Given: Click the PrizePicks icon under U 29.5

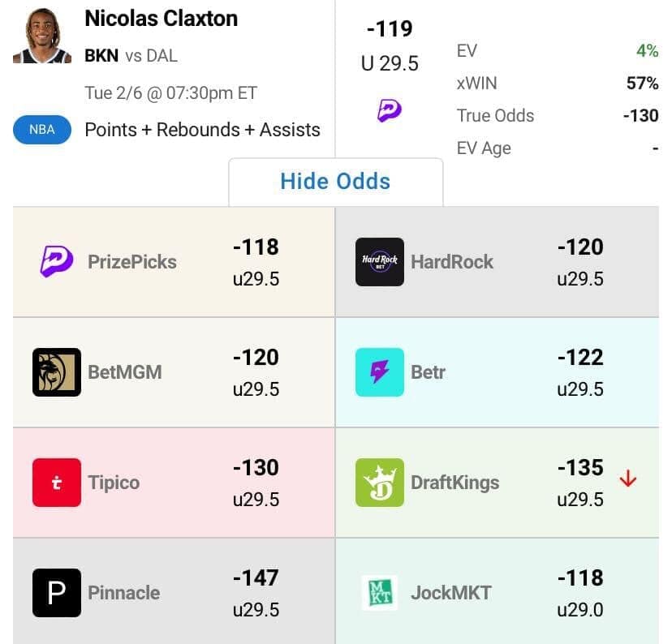Looking at the screenshot, I should [x=390, y=110].
